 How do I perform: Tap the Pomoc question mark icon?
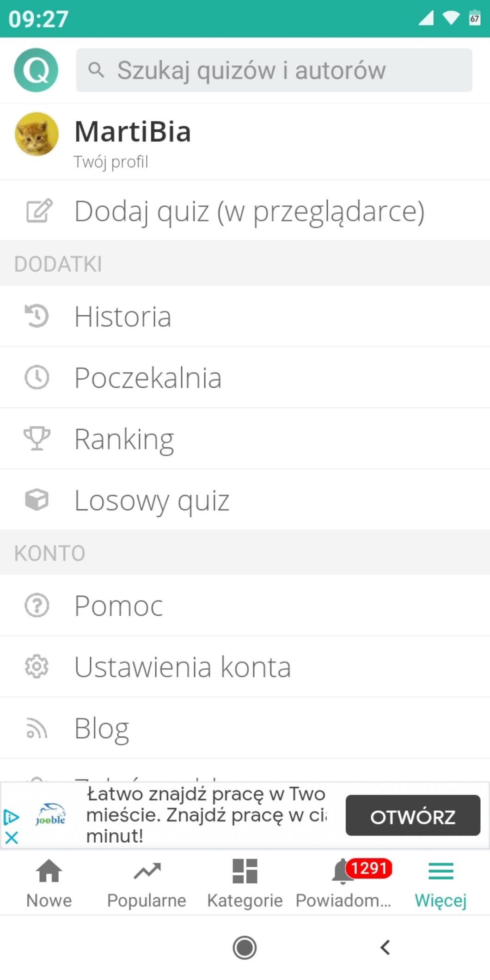coord(37,605)
